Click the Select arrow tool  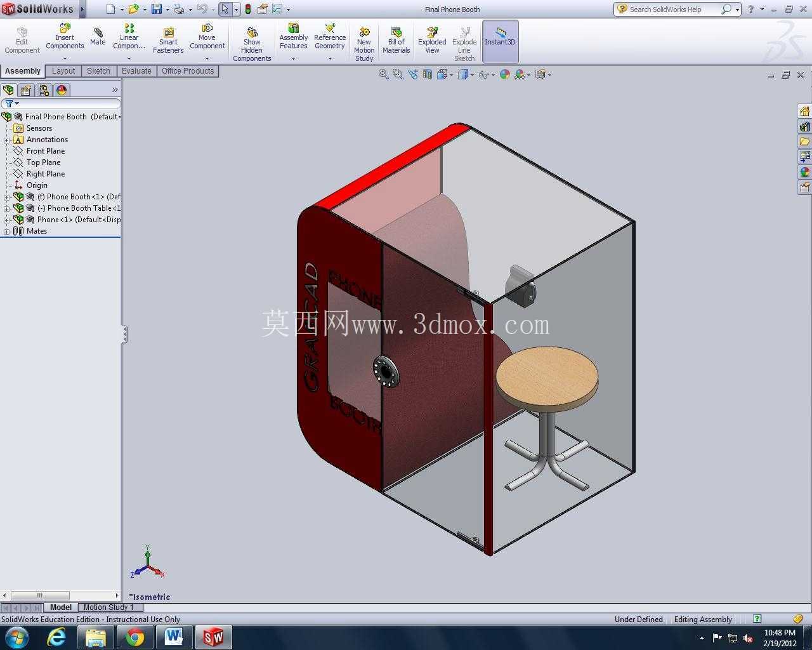[225, 9]
